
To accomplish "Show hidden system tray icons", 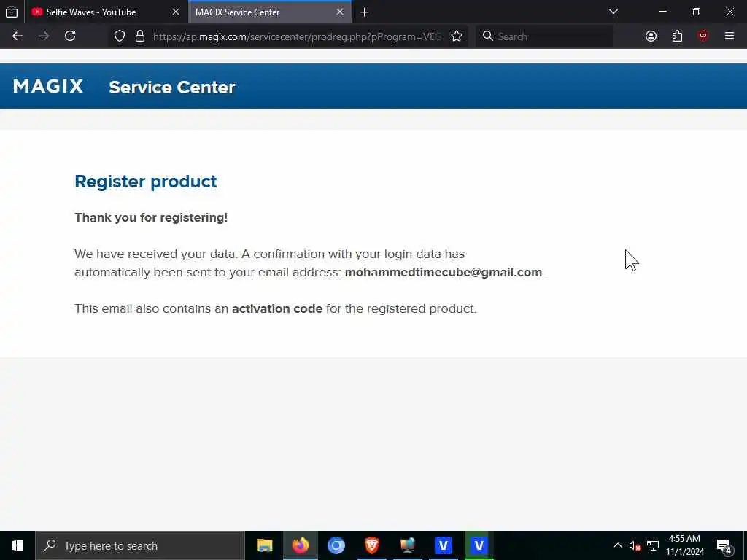I will (x=617, y=545).
